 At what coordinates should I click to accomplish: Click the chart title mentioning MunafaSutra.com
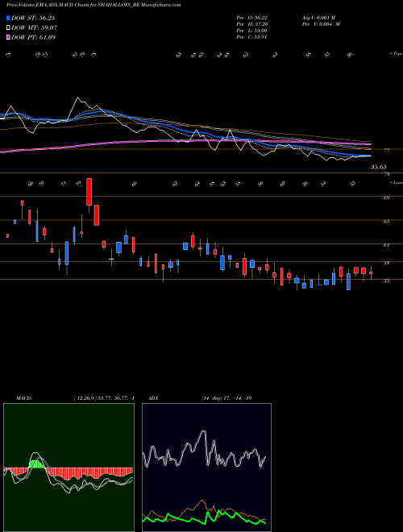click(93, 5)
